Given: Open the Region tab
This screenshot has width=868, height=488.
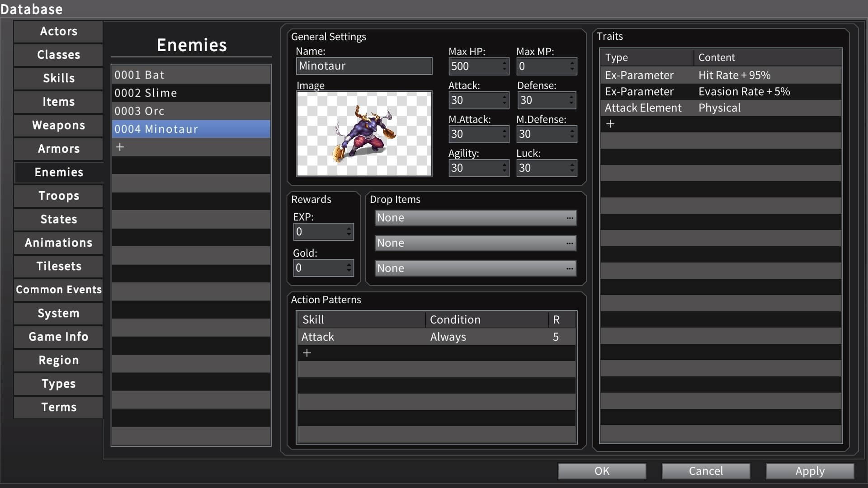Looking at the screenshot, I should [x=59, y=361].
